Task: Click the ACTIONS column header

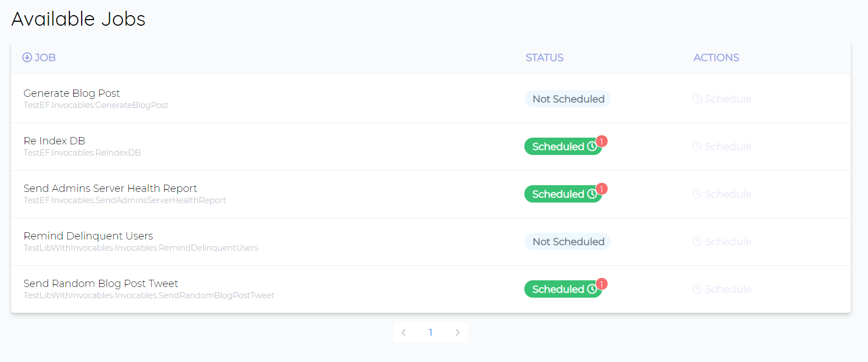Action: [x=716, y=58]
